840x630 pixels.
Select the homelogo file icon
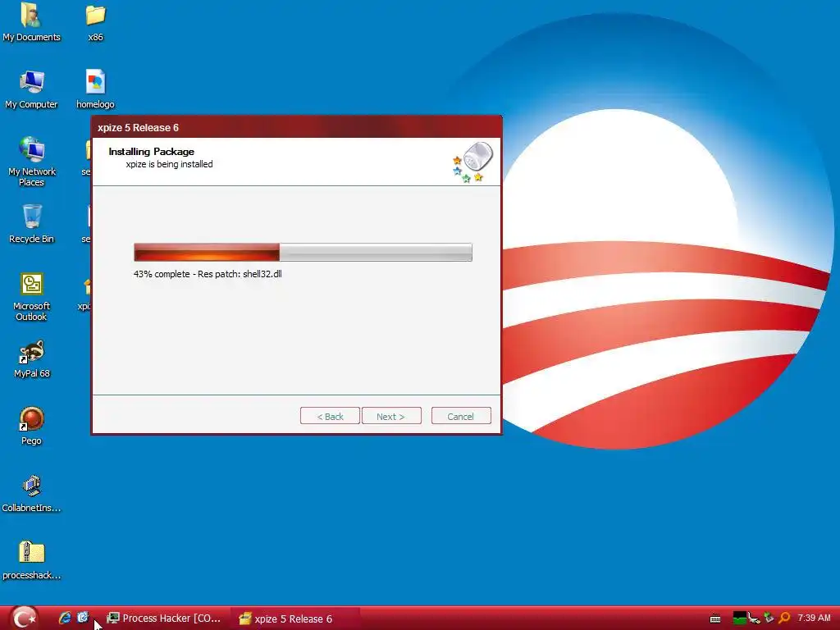pyautogui.click(x=95, y=89)
